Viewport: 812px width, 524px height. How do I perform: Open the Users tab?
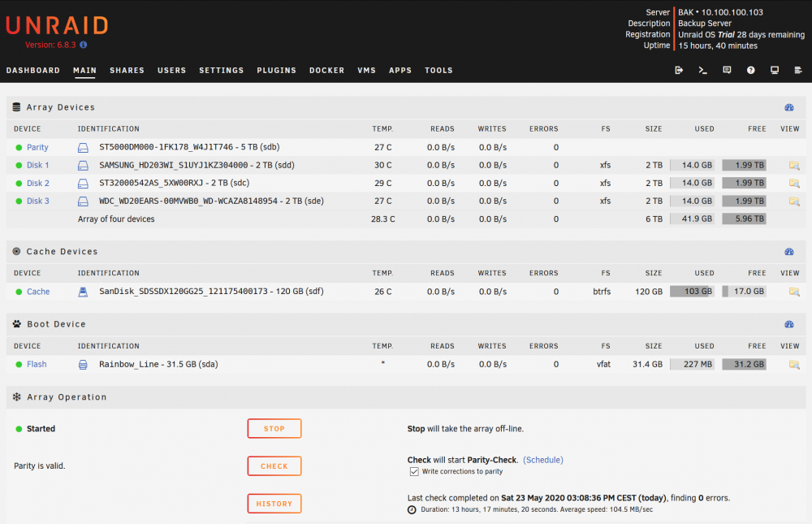coord(172,71)
